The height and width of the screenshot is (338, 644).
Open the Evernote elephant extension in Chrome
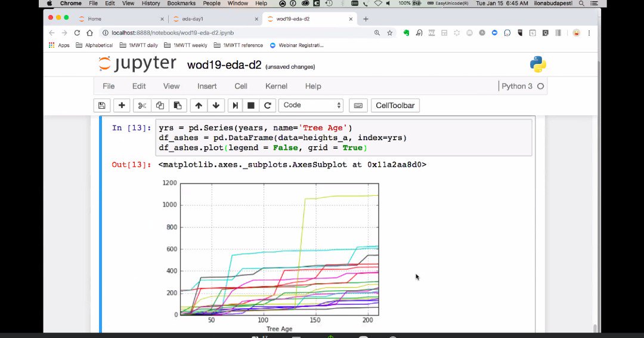(406, 33)
